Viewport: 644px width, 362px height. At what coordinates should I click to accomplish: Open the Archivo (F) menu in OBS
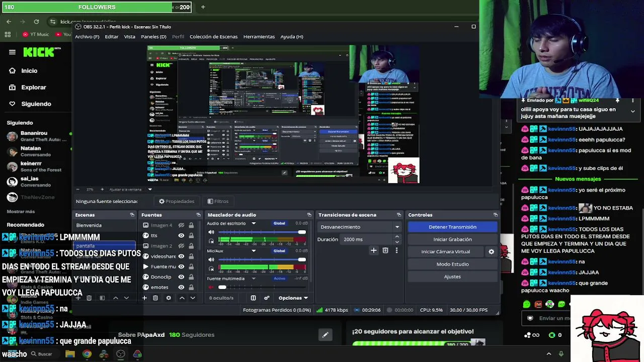tap(87, 37)
